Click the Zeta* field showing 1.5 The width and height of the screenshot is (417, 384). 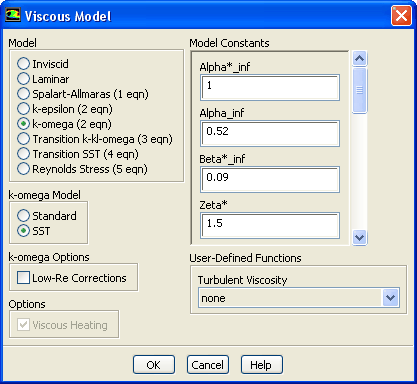(270, 225)
